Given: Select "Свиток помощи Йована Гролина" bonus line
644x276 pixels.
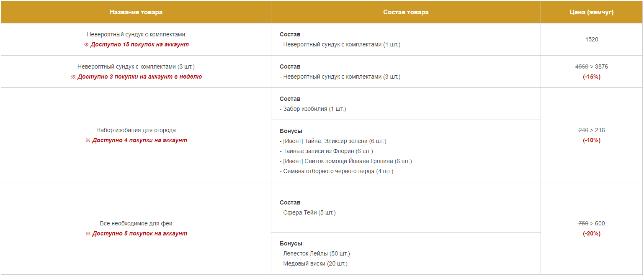Looking at the screenshot, I should point(347,161).
